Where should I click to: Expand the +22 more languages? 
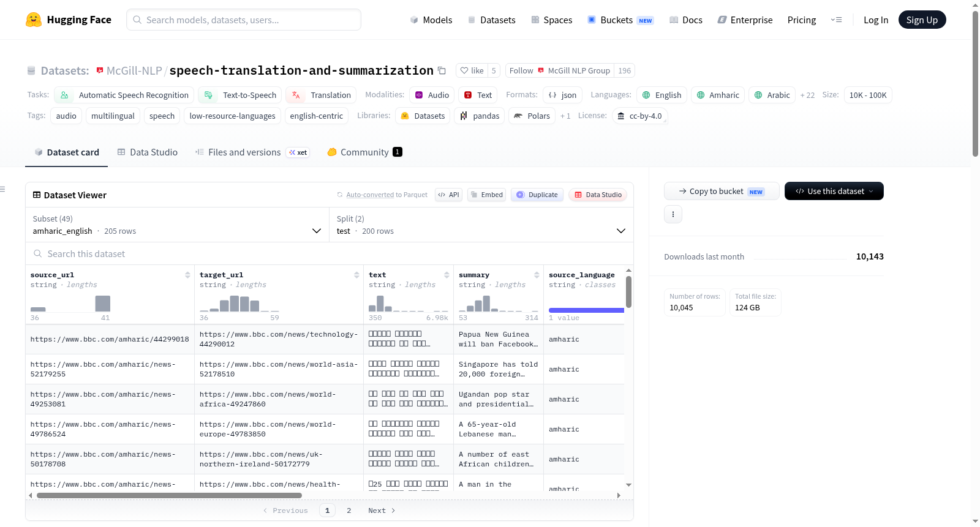[807, 95]
